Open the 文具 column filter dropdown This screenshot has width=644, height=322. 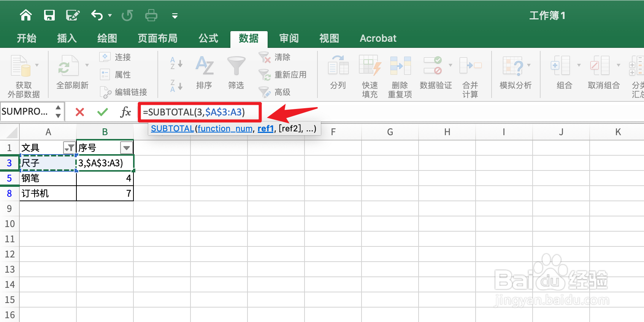(69, 148)
